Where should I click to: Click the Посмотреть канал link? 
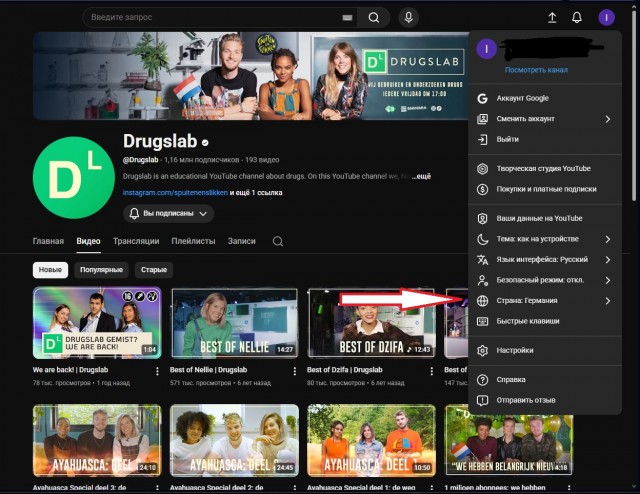pyautogui.click(x=536, y=70)
